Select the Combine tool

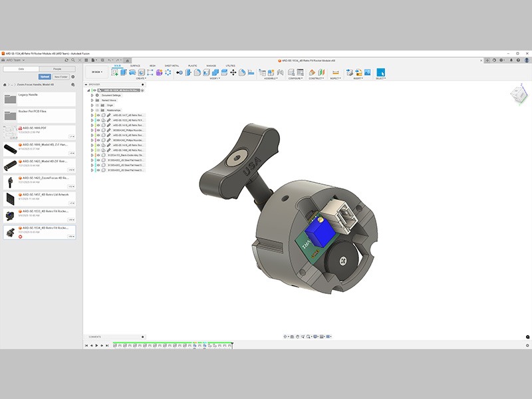coord(215,72)
